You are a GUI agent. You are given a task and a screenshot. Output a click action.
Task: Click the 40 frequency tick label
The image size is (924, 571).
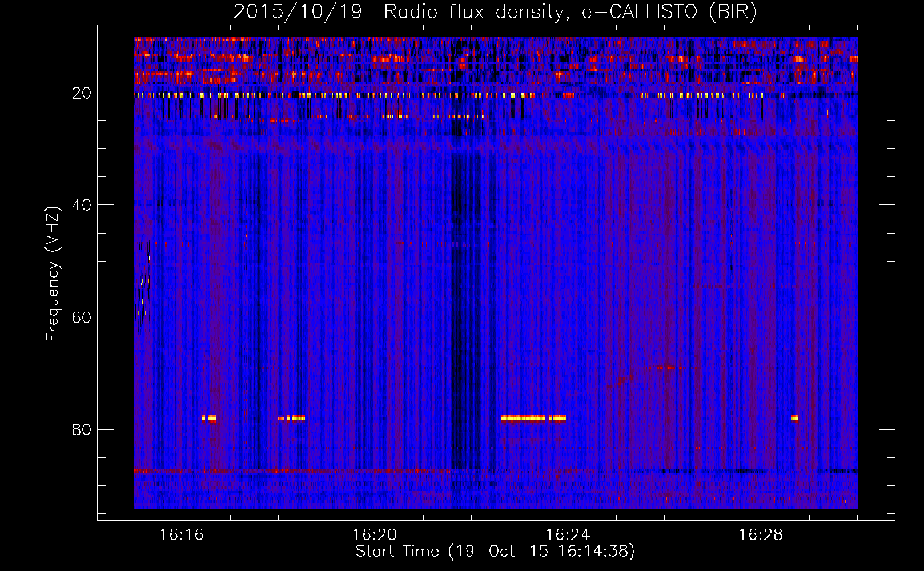point(82,205)
